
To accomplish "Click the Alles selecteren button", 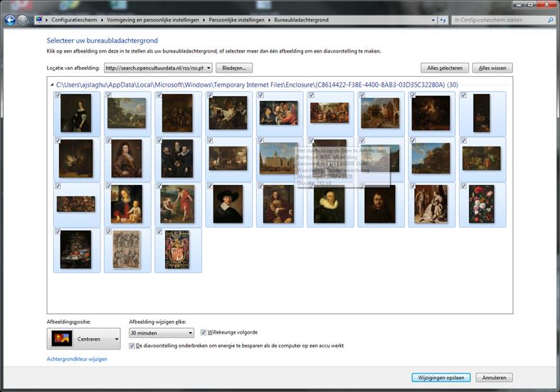I will tap(445, 68).
